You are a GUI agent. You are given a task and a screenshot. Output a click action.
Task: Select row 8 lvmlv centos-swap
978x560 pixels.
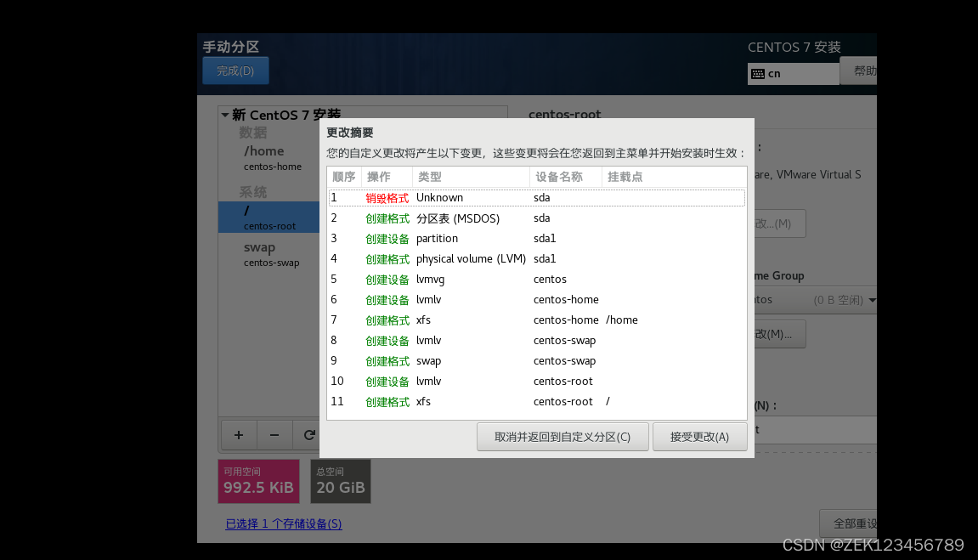click(537, 341)
